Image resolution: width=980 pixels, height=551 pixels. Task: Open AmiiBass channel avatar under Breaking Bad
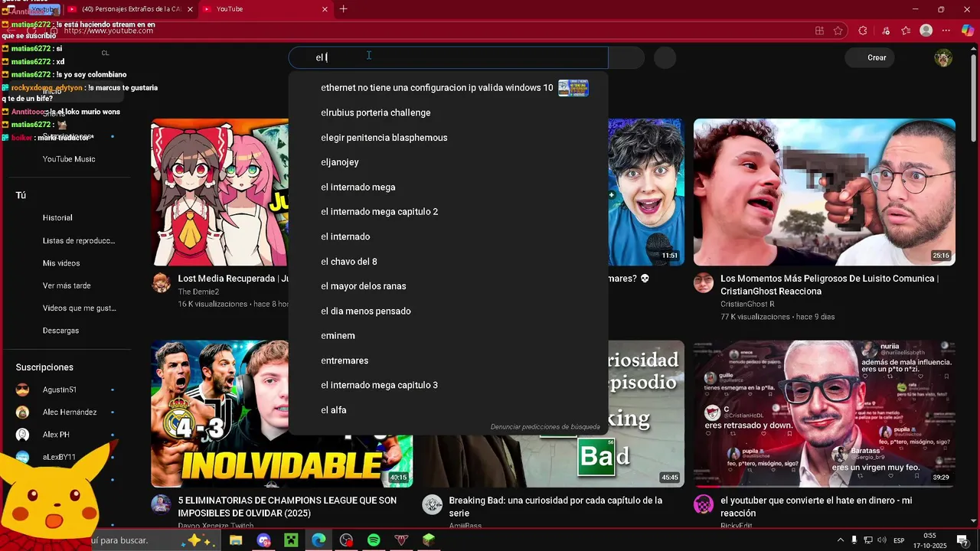click(433, 504)
